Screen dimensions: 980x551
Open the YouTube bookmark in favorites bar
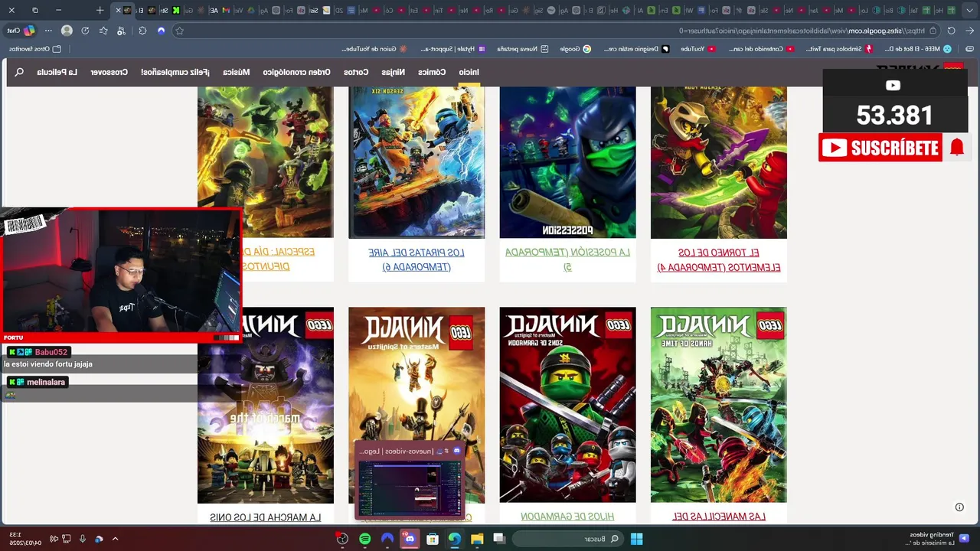point(698,49)
